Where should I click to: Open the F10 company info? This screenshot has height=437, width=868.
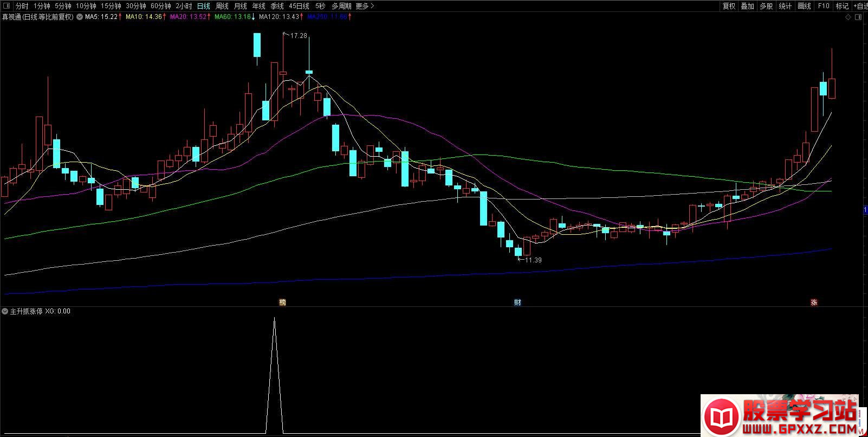(x=824, y=6)
